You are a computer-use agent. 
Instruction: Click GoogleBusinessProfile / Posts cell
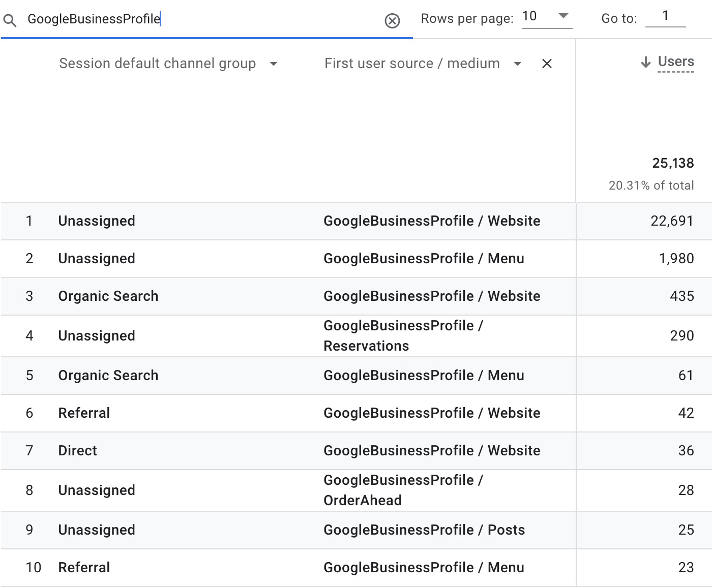424,530
